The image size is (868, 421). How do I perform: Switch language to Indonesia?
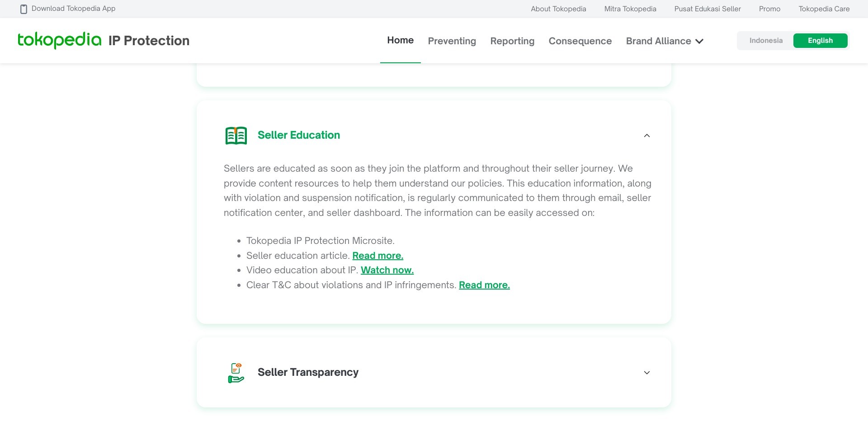tap(765, 41)
